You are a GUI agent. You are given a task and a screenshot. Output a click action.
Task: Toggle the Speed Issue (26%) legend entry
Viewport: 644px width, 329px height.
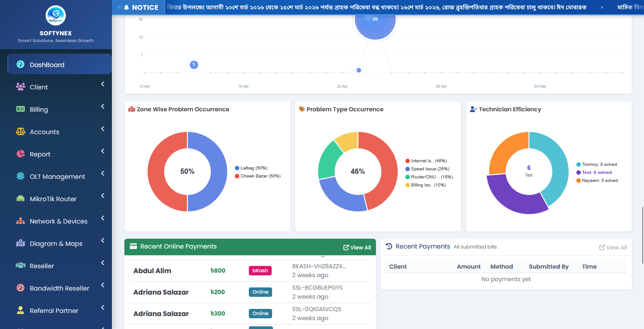(x=427, y=169)
